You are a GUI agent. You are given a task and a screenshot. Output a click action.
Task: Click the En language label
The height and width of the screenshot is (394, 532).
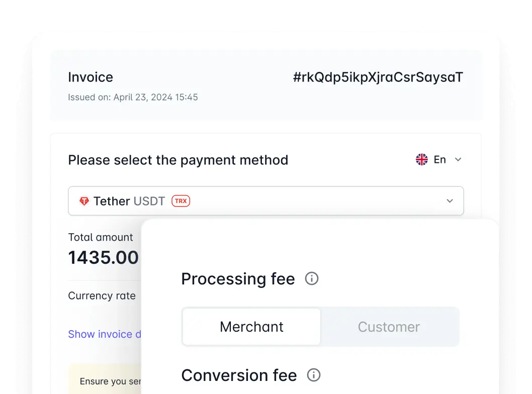click(439, 160)
